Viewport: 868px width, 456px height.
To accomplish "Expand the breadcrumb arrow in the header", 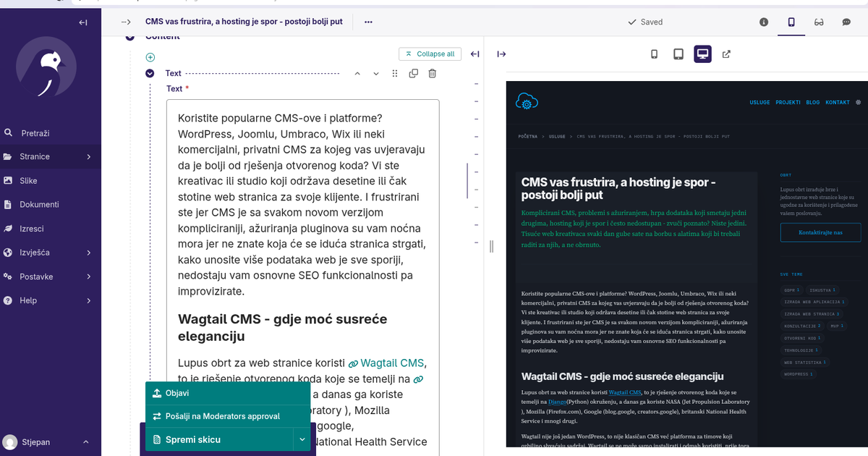I will coord(126,22).
